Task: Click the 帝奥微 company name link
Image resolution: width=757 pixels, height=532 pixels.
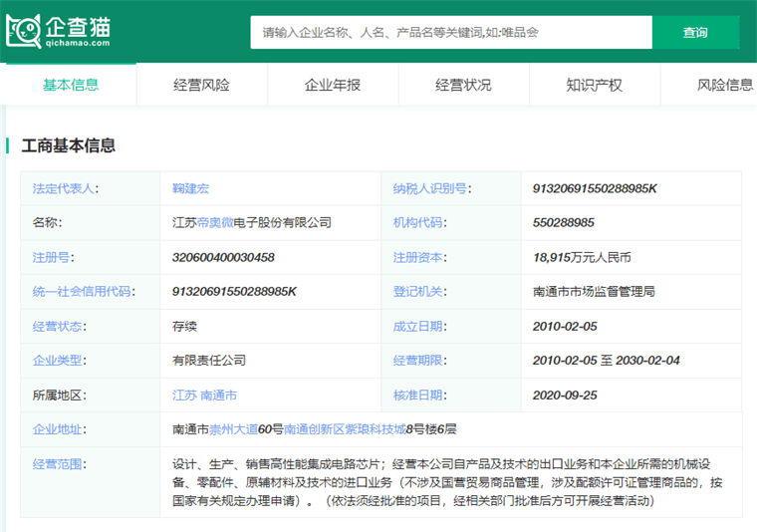Action: (213, 222)
